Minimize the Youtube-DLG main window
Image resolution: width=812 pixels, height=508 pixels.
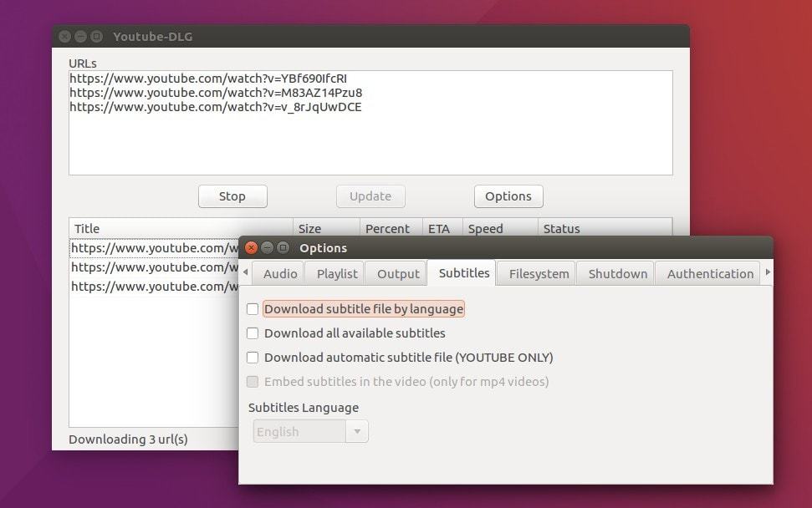[81, 36]
